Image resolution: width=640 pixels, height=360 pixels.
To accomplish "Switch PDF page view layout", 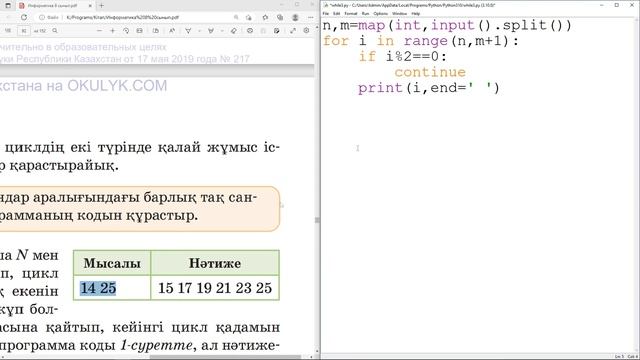I will [156, 31].
